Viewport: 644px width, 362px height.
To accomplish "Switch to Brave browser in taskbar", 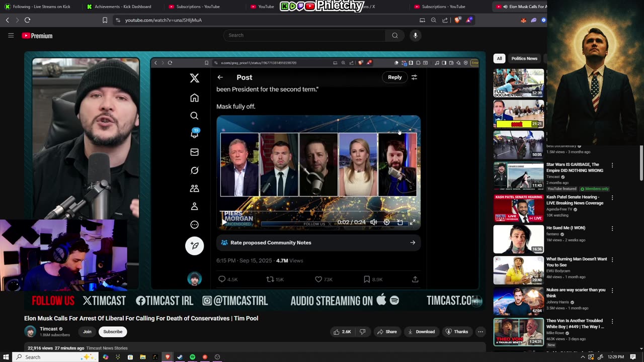I will pos(168,357).
